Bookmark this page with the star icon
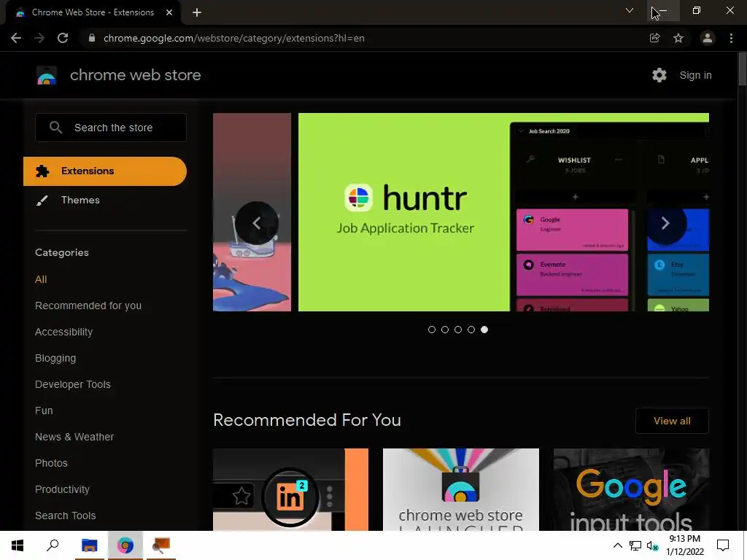 click(678, 38)
